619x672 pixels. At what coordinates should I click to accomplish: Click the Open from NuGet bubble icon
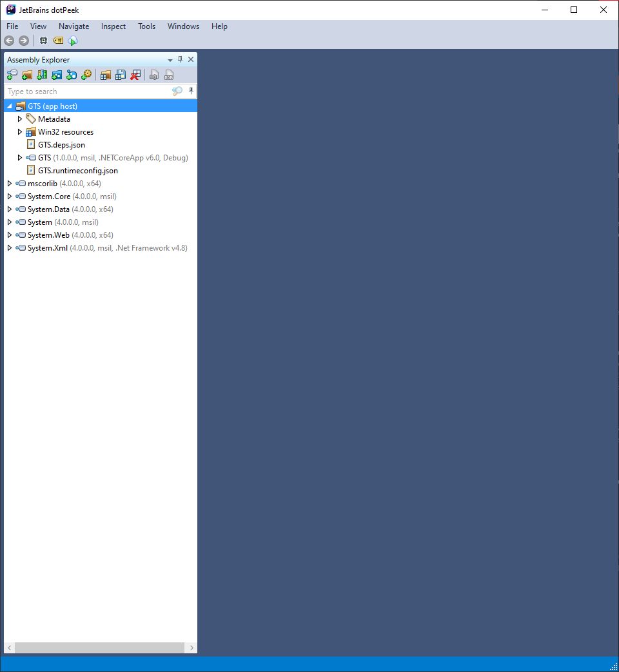[x=72, y=75]
